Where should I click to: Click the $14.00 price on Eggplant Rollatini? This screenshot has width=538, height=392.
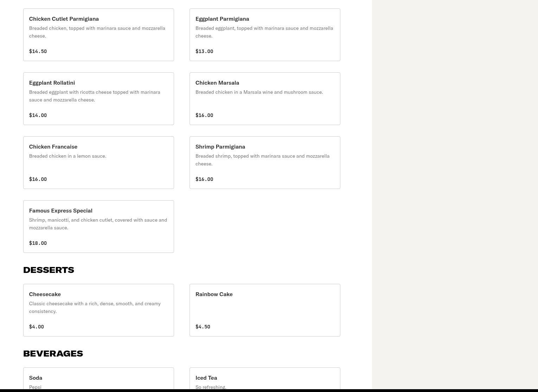[x=38, y=115]
